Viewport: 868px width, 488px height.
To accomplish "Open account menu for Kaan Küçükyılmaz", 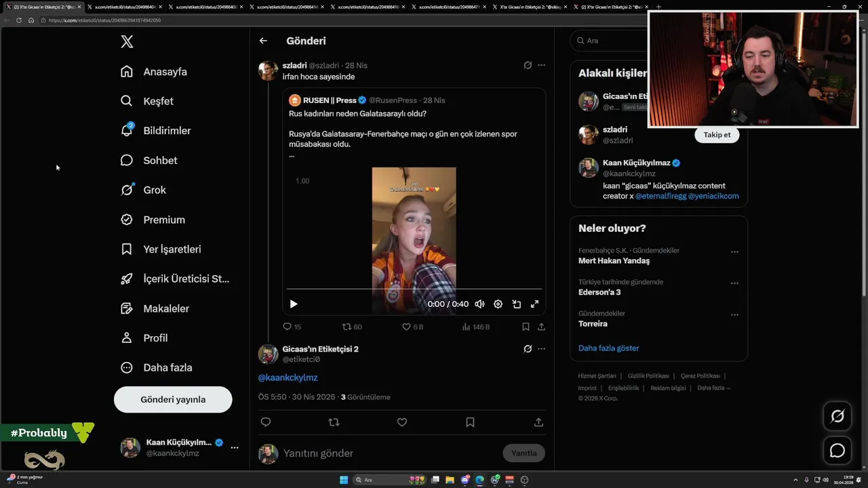I will tap(234, 447).
